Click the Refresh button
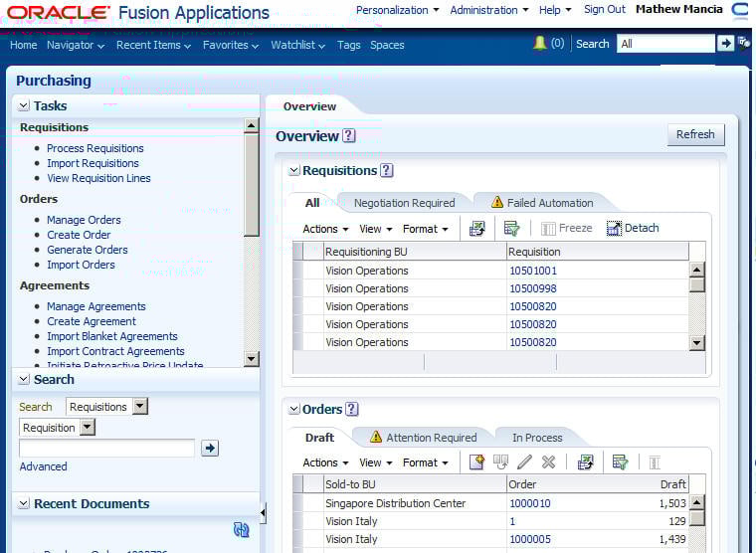The image size is (756, 553). click(695, 134)
